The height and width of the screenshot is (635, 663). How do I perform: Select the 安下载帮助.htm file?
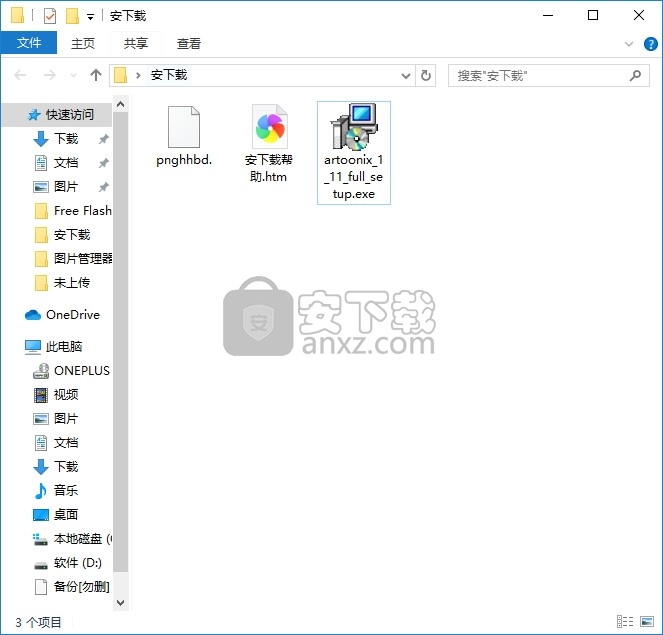click(268, 144)
